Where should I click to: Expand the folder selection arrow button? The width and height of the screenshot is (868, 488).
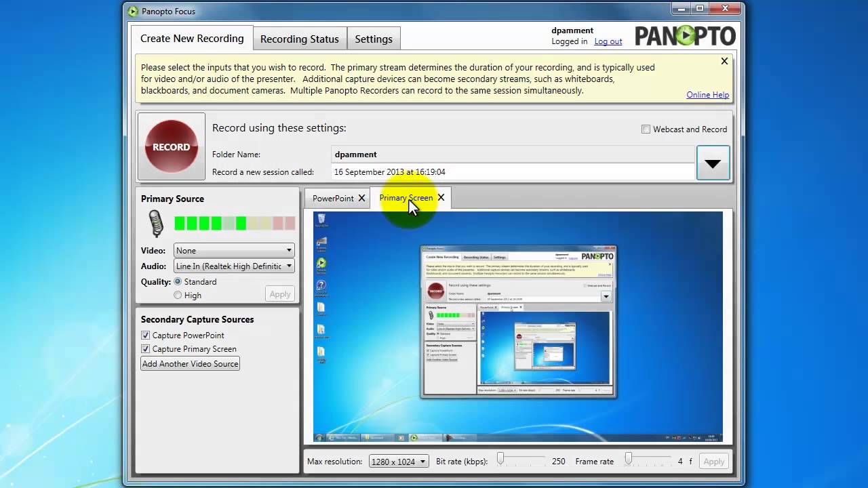coord(713,163)
